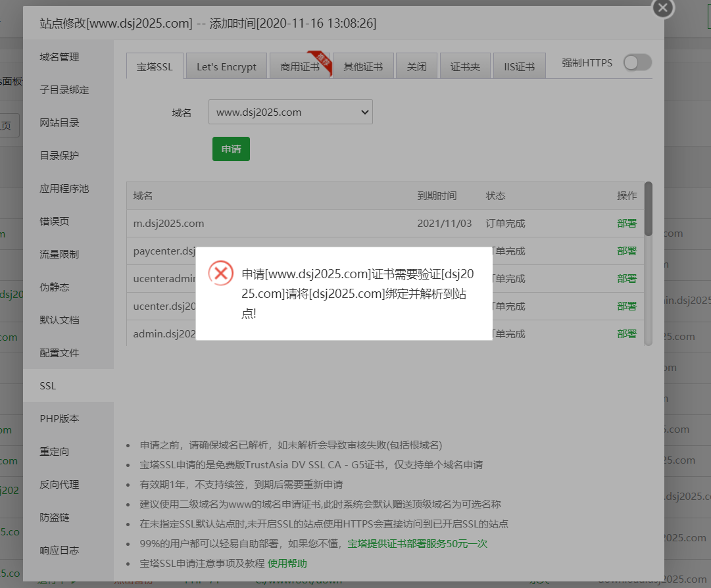Select the 关闭 tab
The image size is (711, 588).
(416, 66)
